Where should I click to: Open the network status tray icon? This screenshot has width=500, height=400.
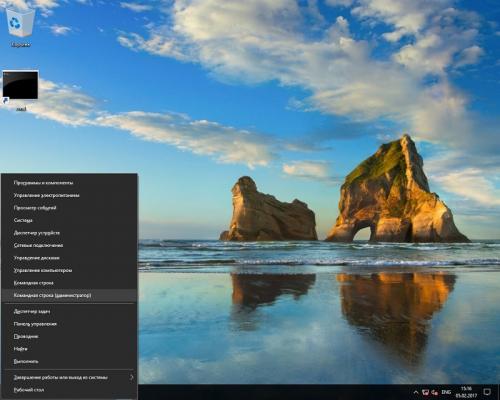click(425, 392)
